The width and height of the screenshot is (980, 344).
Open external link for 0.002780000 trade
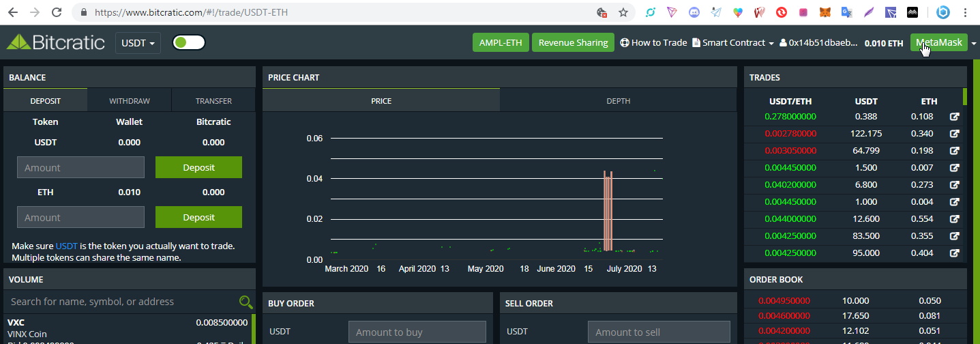(x=955, y=134)
